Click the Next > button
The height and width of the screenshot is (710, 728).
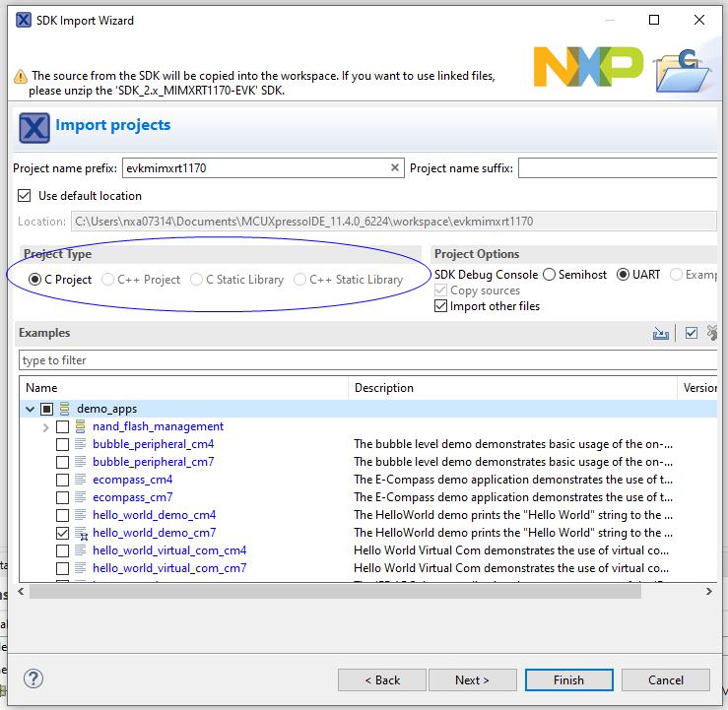pyautogui.click(x=472, y=679)
